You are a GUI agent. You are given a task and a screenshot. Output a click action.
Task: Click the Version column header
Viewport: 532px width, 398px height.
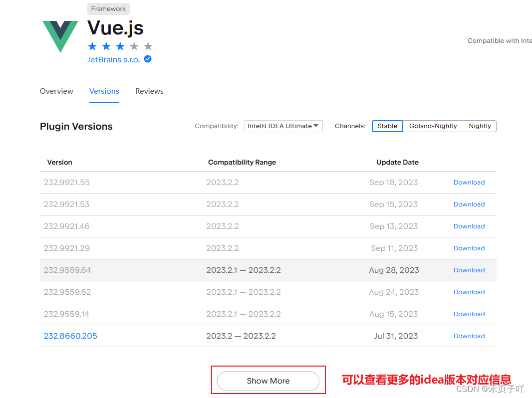click(x=59, y=163)
